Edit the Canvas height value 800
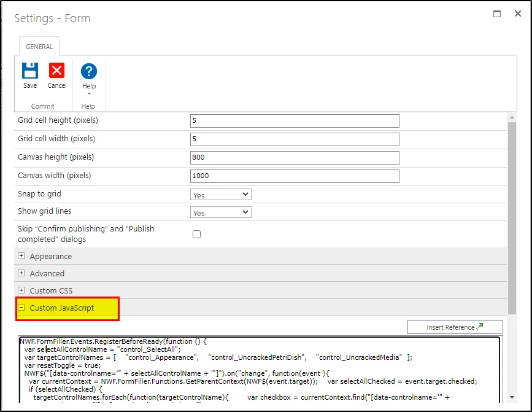This screenshot has width=532, height=412. 295,157
